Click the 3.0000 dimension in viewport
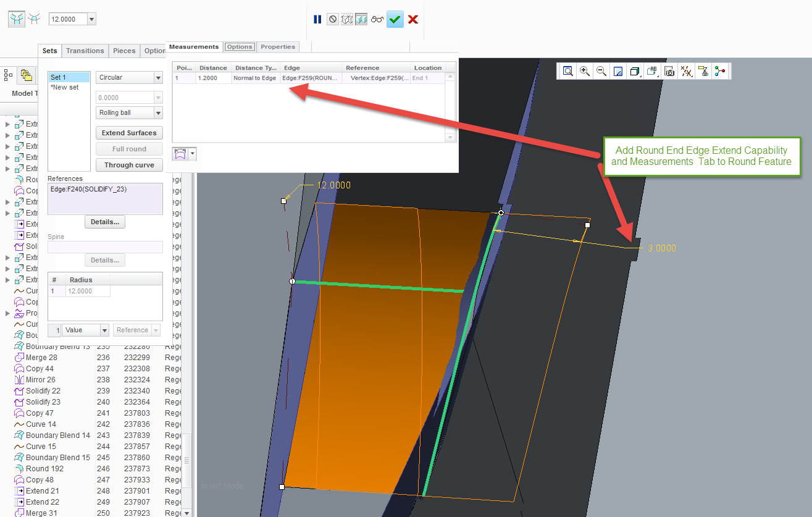The width and height of the screenshot is (812, 517). (x=661, y=248)
